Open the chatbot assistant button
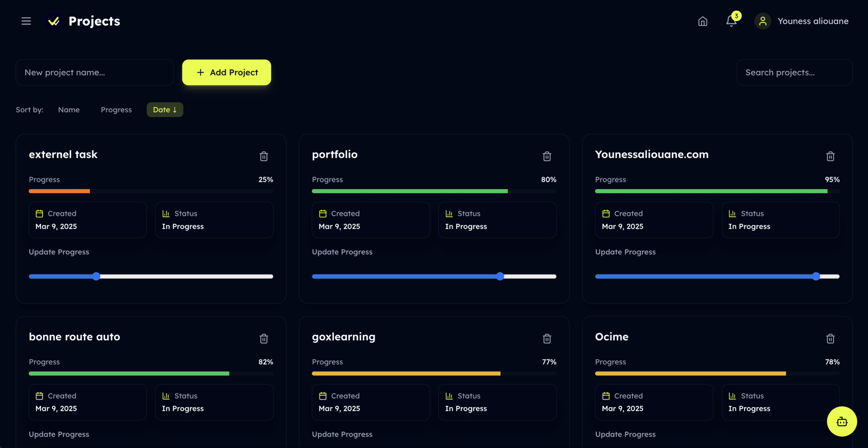 click(x=842, y=422)
